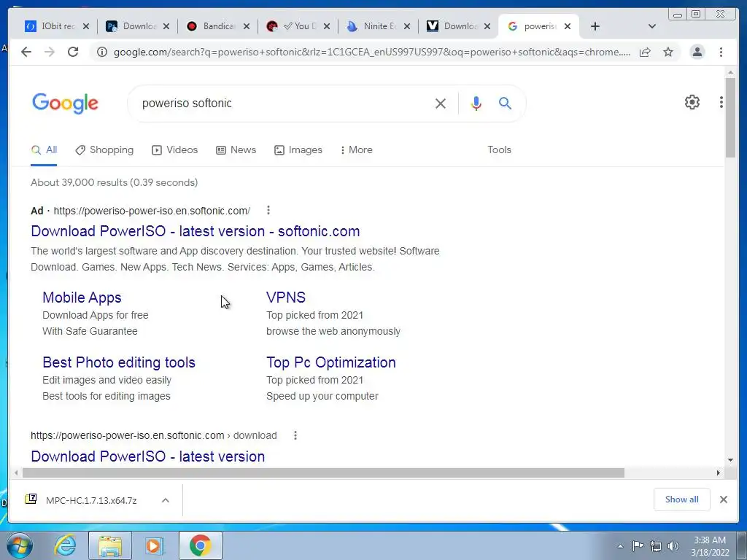
Task: Click the address bar URL
Action: click(371, 52)
